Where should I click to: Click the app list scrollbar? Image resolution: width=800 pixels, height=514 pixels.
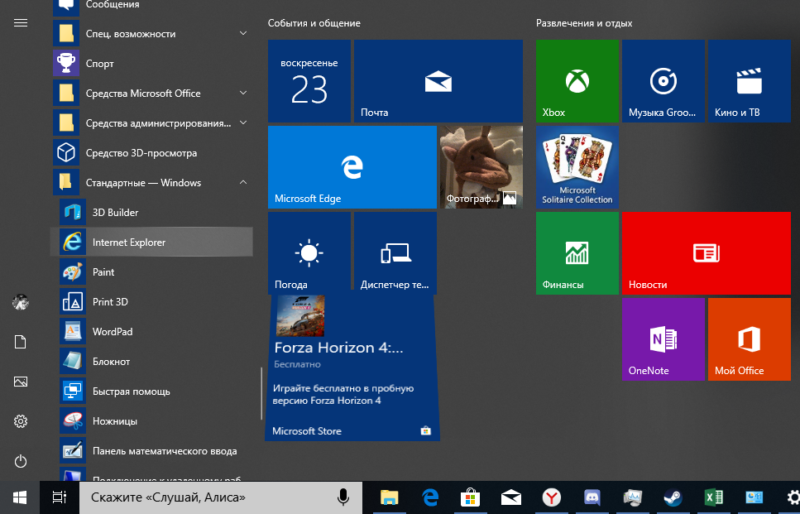point(261,393)
